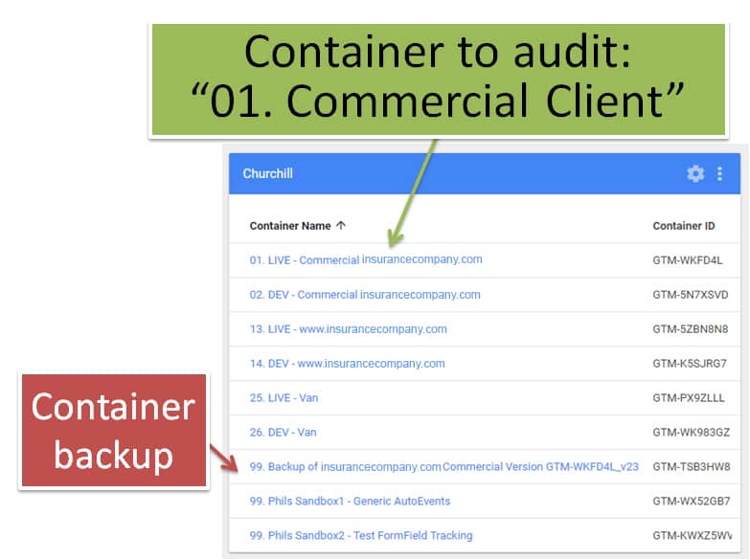Viewport: 750px width, 560px height.
Task: Click the Churchill account title
Action: [x=267, y=174]
